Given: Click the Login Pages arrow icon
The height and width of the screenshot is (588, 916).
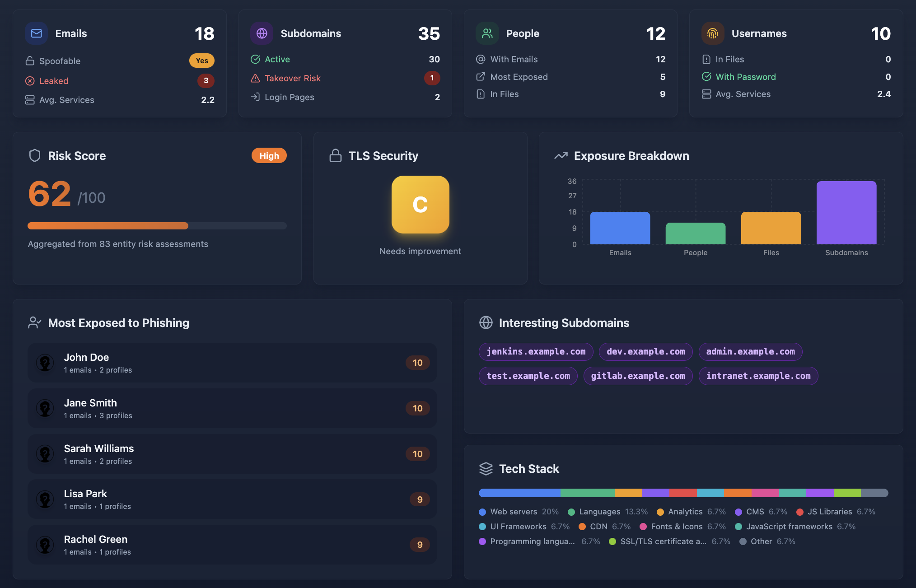Looking at the screenshot, I should [x=255, y=97].
